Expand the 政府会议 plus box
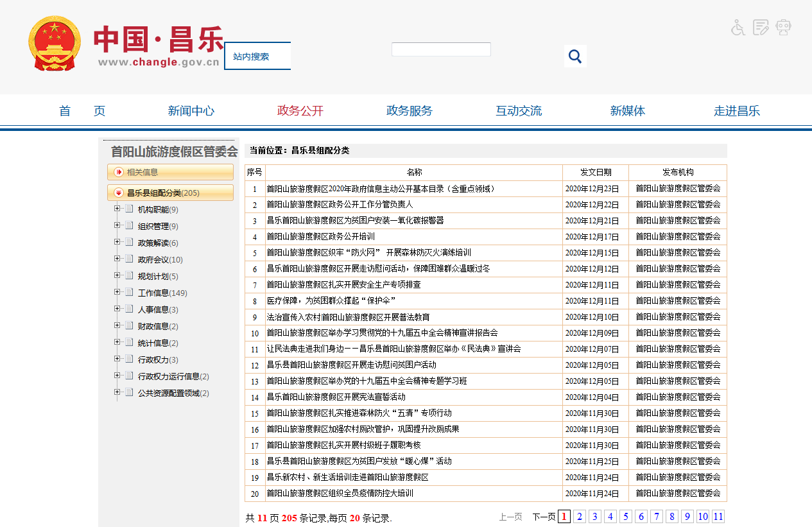 click(117, 259)
